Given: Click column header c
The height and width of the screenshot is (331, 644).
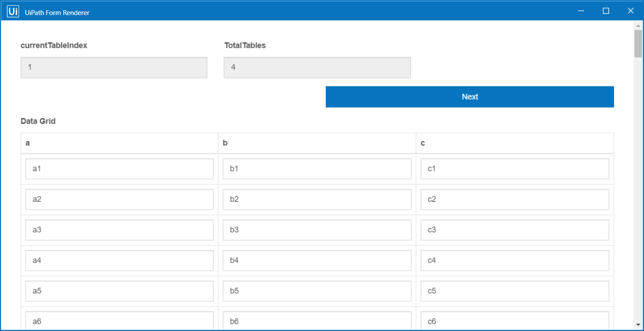Looking at the screenshot, I should coord(423,143).
